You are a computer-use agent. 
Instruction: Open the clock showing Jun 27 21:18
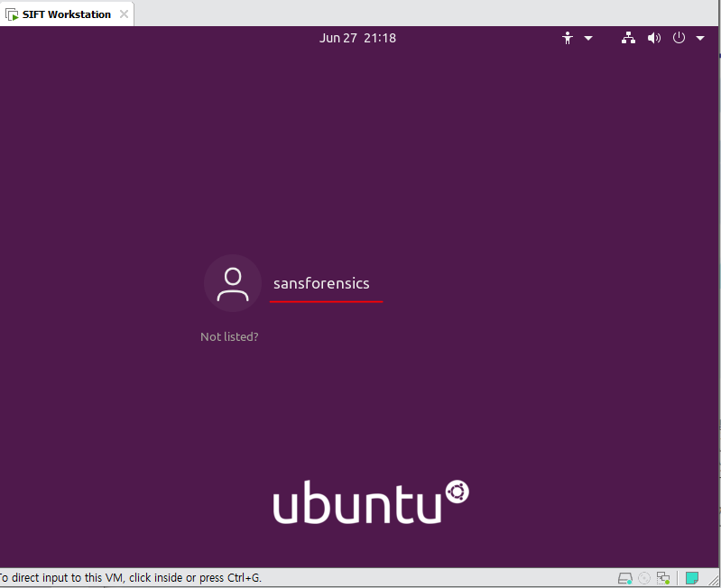(x=357, y=38)
